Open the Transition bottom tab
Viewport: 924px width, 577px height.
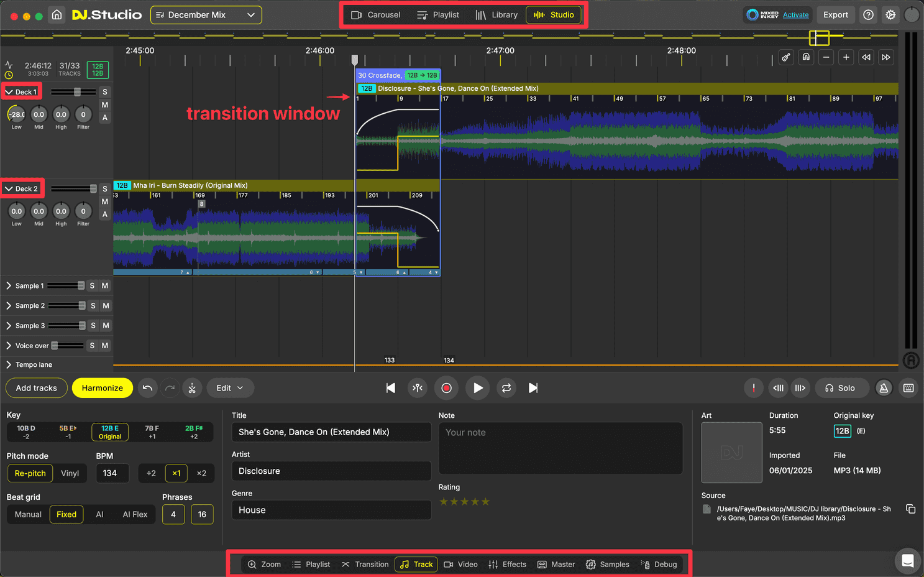click(365, 565)
